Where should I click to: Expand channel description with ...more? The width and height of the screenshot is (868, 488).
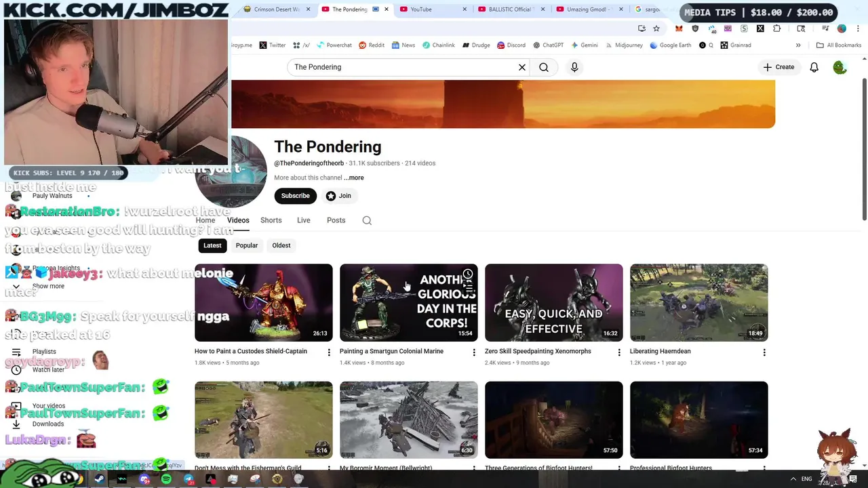coord(354,178)
